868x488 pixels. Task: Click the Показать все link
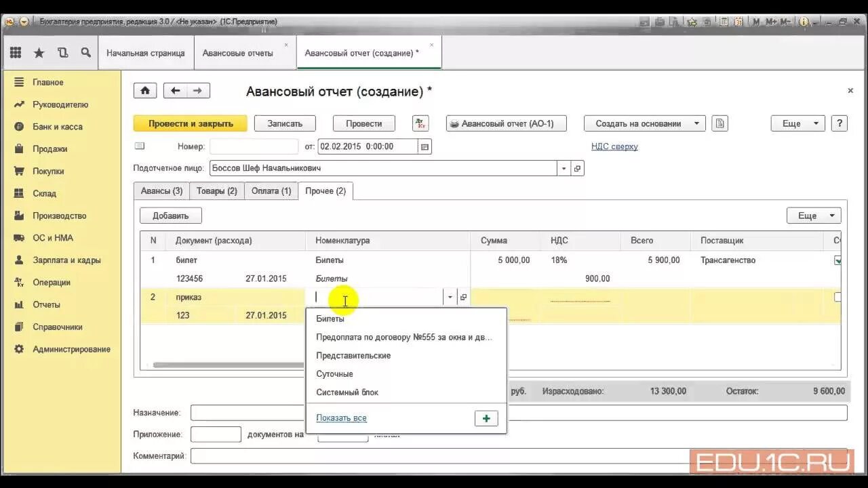(x=341, y=418)
